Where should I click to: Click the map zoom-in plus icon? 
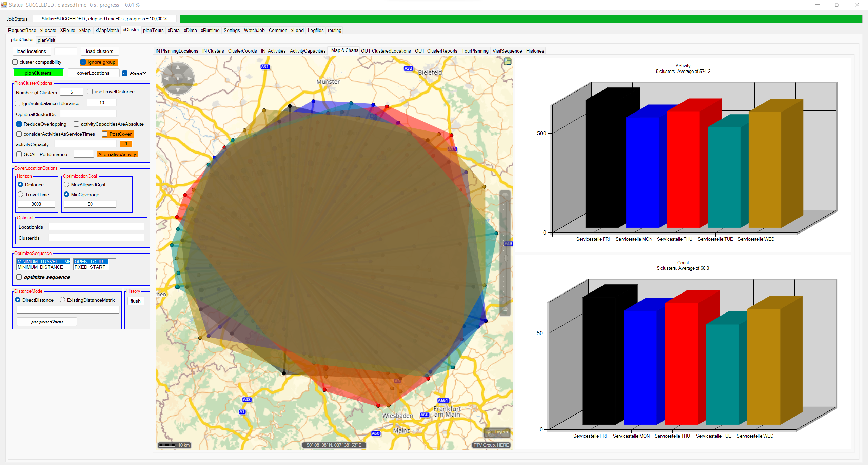tap(505, 196)
